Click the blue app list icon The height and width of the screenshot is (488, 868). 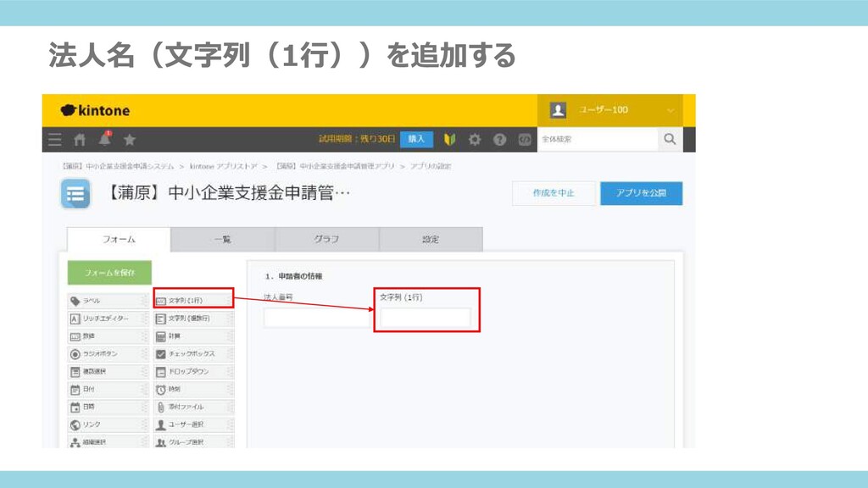75,194
